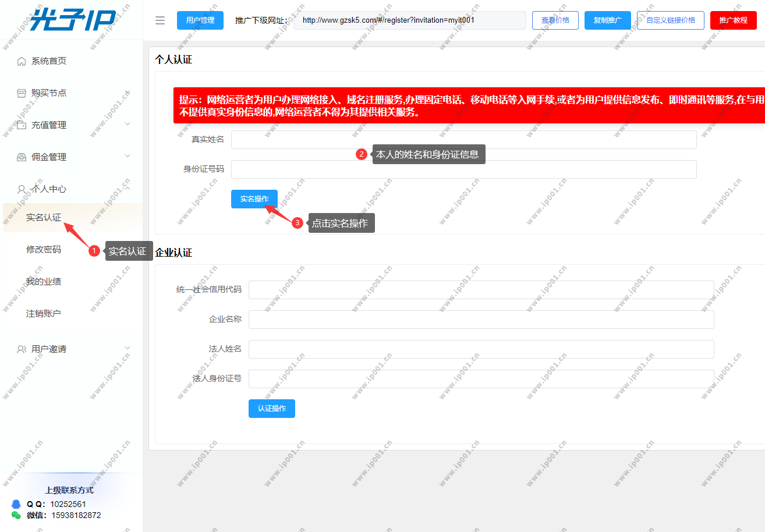Viewport: 765px width, 532px height.
Task: Select 我的业绩 in the sidebar
Action: point(44,282)
